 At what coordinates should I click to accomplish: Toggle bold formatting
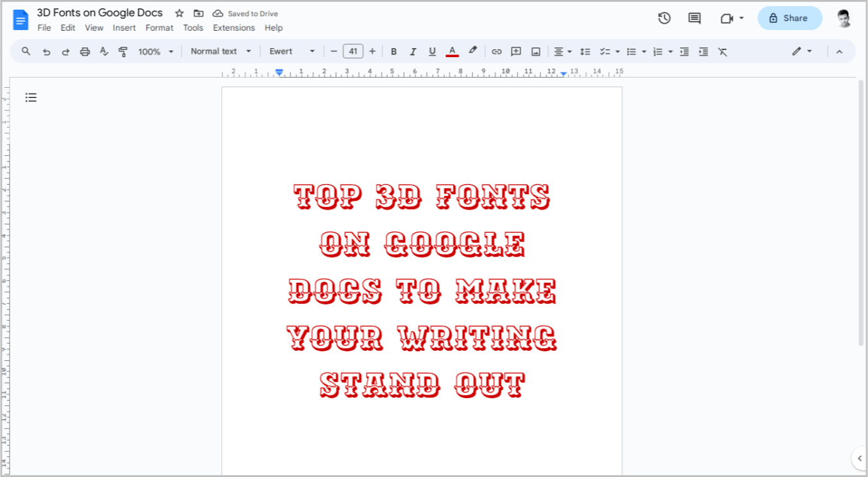point(394,52)
